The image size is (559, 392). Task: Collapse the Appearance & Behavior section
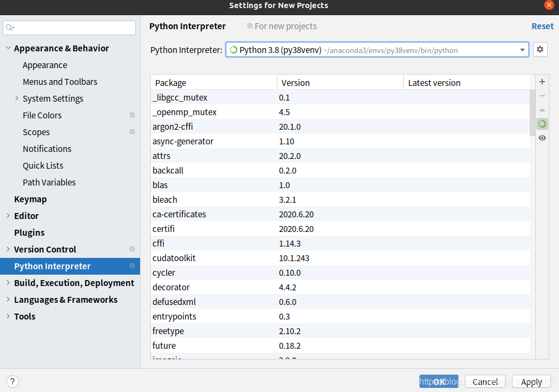click(x=8, y=48)
